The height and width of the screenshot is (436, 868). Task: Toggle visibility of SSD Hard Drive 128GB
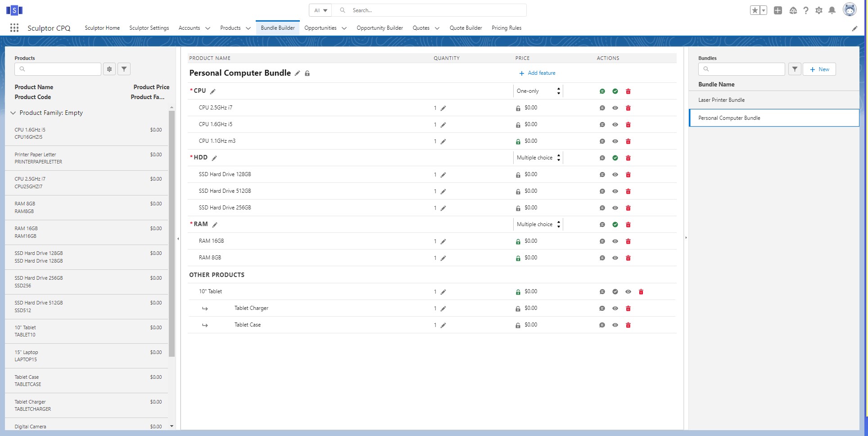[615, 175]
